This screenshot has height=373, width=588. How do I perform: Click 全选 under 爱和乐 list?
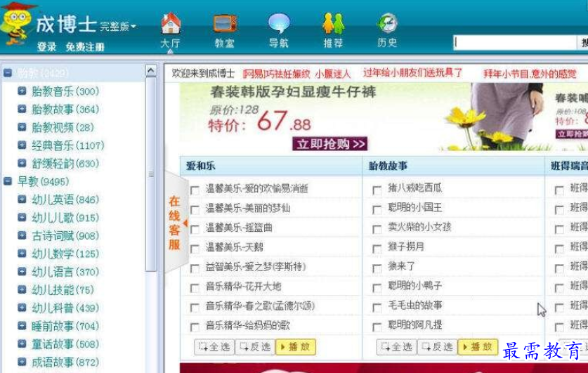(214, 347)
